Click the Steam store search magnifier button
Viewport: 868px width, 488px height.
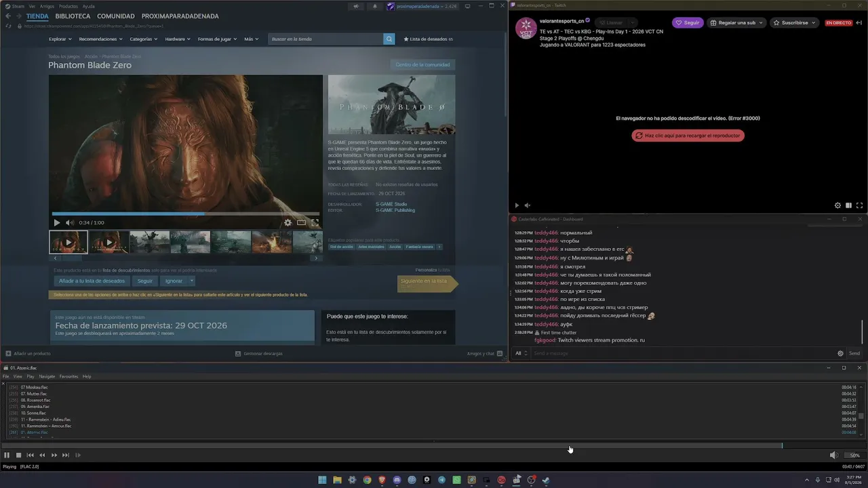pyautogui.click(x=389, y=39)
